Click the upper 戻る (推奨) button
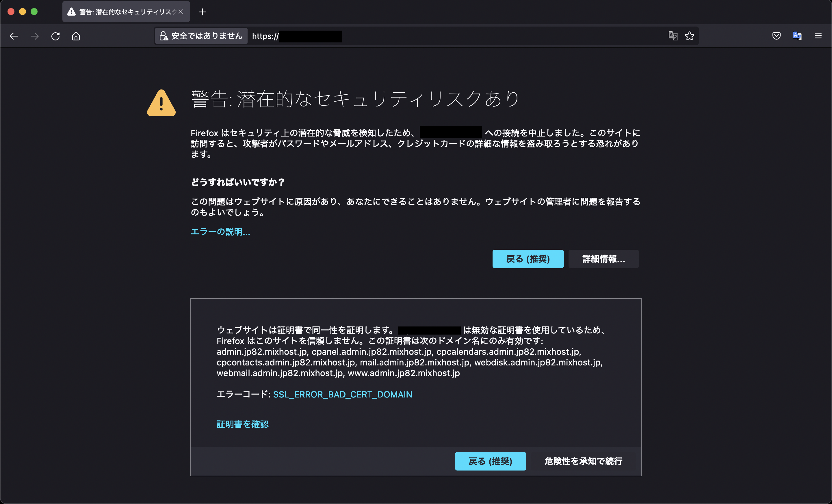This screenshot has height=504, width=832. pyautogui.click(x=528, y=259)
